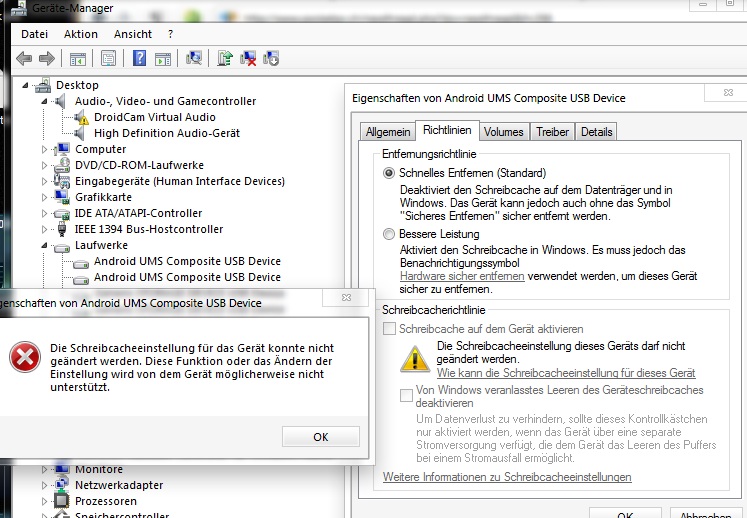The image size is (747, 518).
Task: Switch to the Details tab
Action: (596, 132)
